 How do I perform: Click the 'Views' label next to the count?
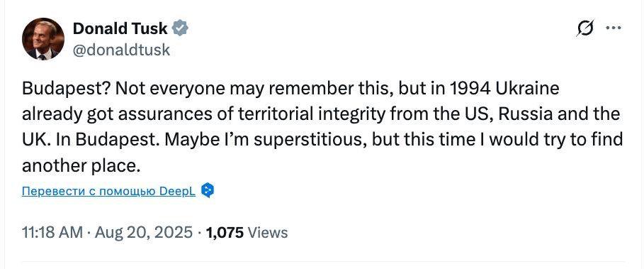coord(269,233)
